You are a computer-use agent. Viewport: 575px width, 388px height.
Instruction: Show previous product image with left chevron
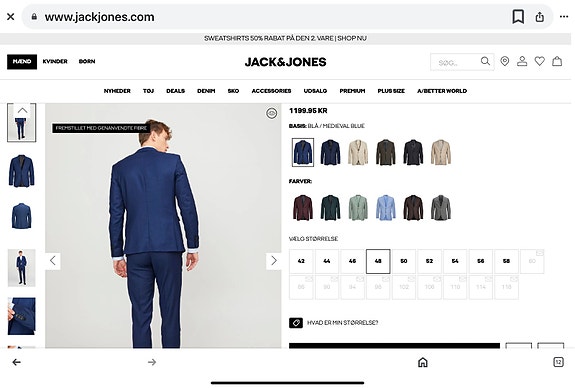click(53, 261)
